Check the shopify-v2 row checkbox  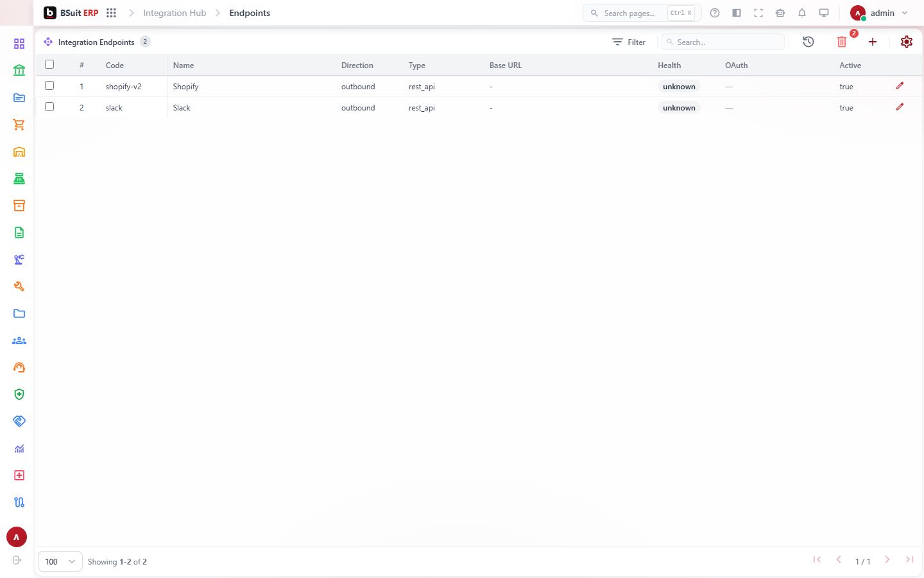pos(49,85)
